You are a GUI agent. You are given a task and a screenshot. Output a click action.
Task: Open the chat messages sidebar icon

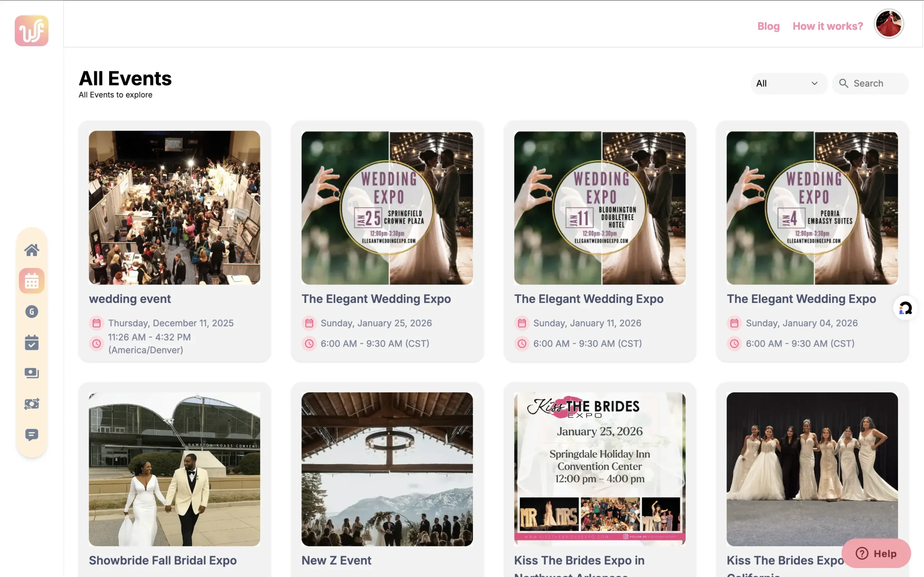[x=32, y=434]
